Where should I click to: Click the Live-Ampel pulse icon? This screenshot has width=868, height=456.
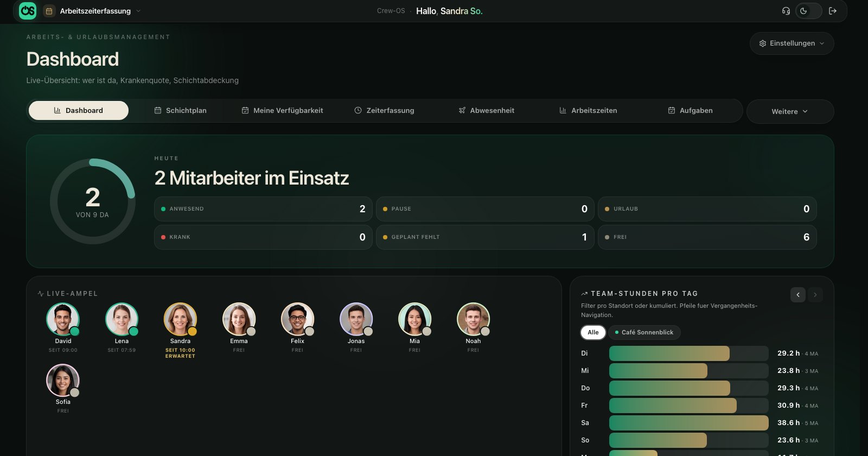[x=41, y=294]
